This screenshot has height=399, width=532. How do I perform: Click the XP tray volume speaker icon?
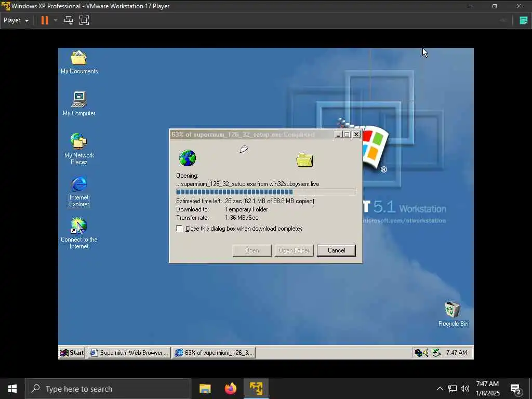pos(426,353)
